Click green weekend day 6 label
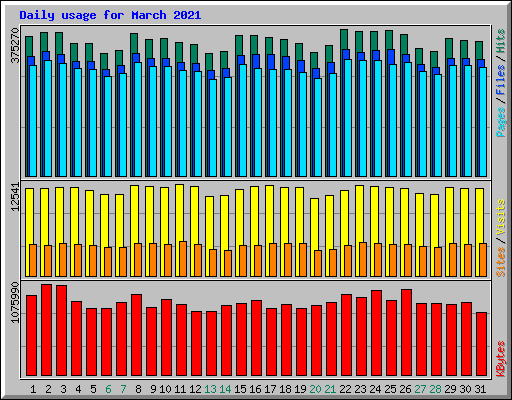Image resolution: width=512 pixels, height=400 pixels. 108,389
